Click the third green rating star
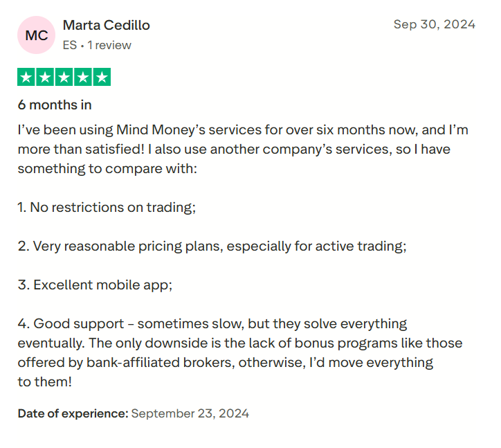Viewport: 501px width, 448px height. 64,77
